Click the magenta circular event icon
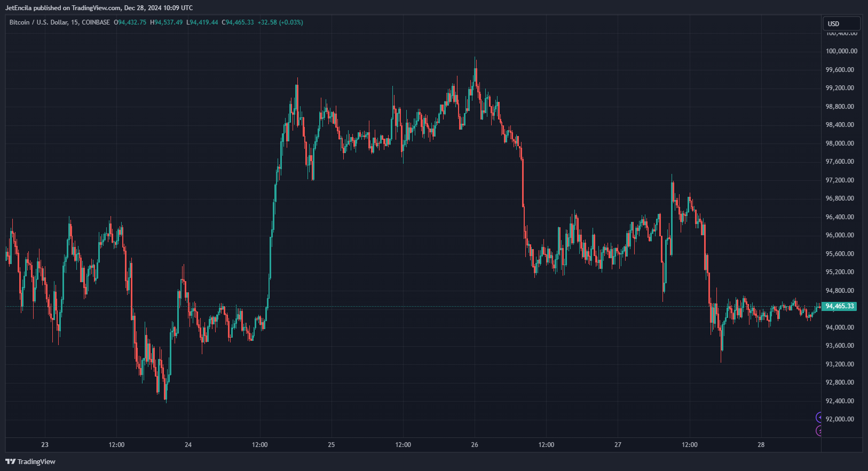Screen dimensions: 868x471 (x=819, y=430)
